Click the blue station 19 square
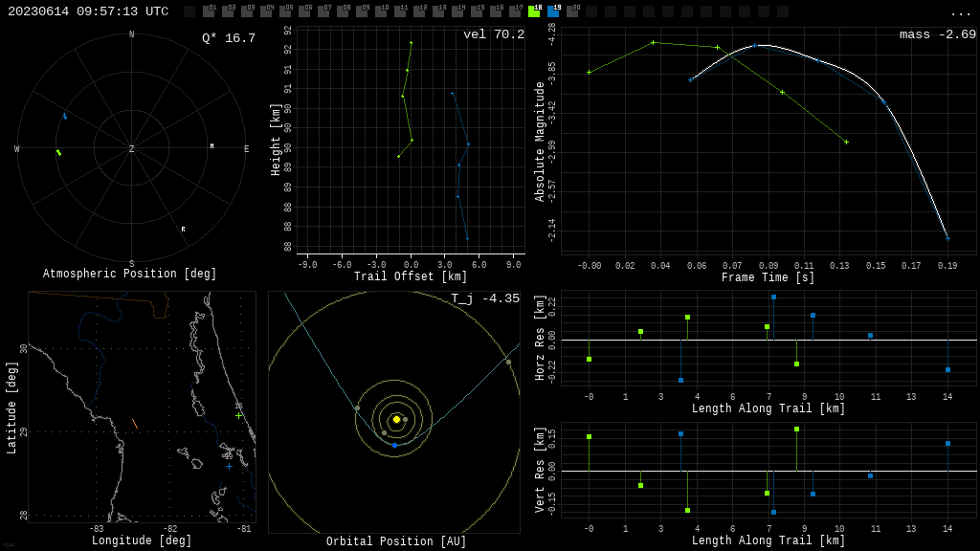980x551 pixels. (553, 11)
